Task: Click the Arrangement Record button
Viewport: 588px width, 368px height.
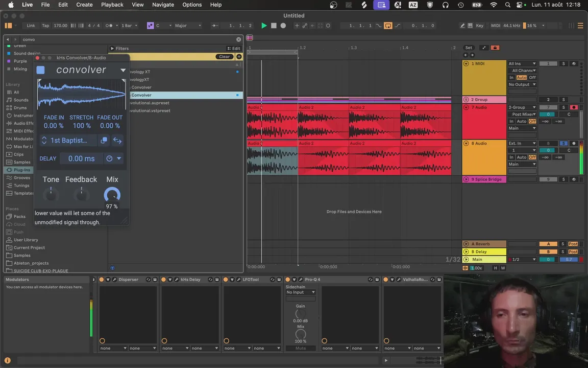Action: (x=283, y=26)
